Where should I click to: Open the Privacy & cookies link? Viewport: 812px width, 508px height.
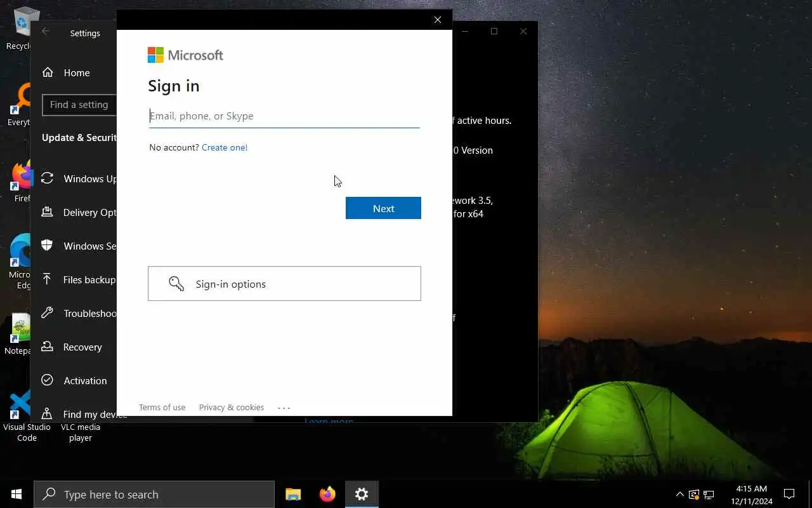click(x=232, y=408)
